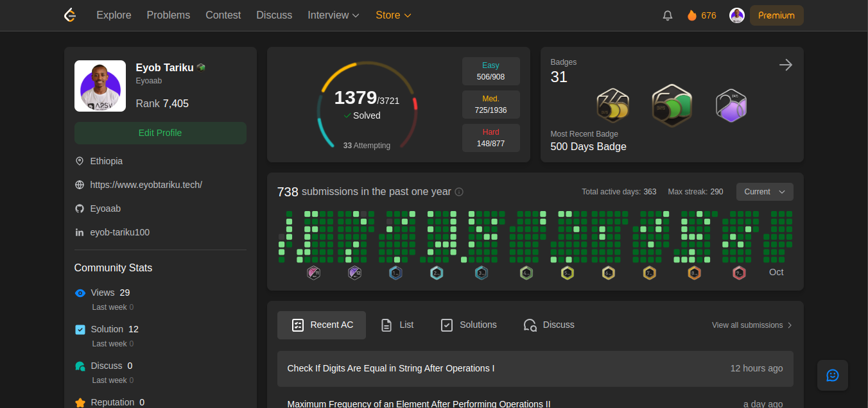This screenshot has width=868, height=408.
Task: Click the GitHub Eyoaab link
Action: click(x=105, y=208)
